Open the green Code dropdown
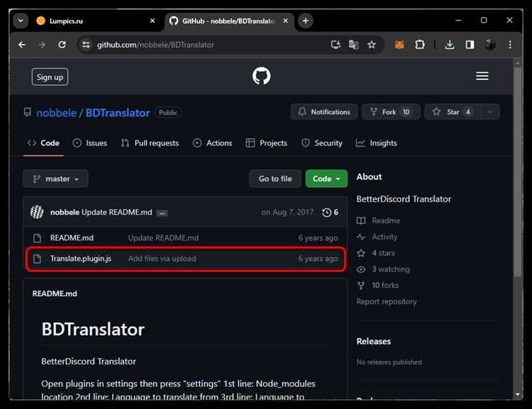This screenshot has width=532, height=409. point(326,179)
